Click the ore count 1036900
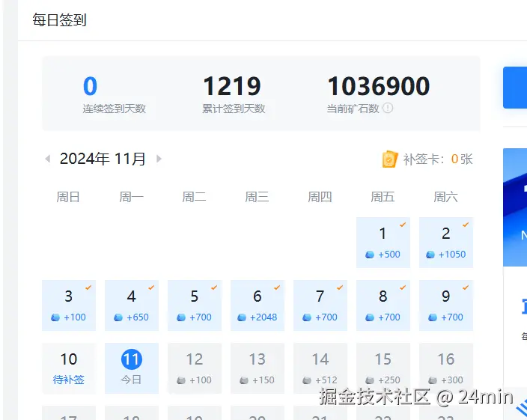 379,86
